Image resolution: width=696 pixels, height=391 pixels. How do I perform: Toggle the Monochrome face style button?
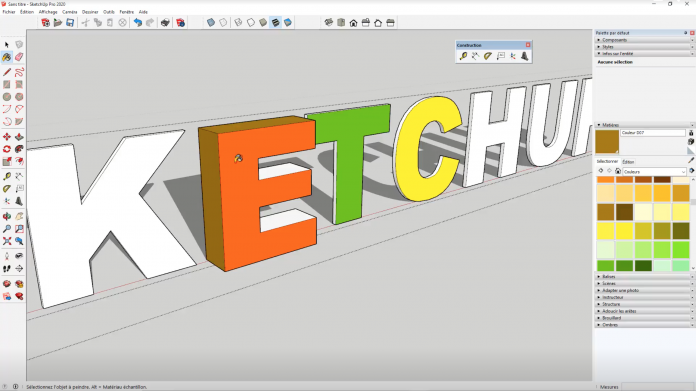click(x=288, y=23)
